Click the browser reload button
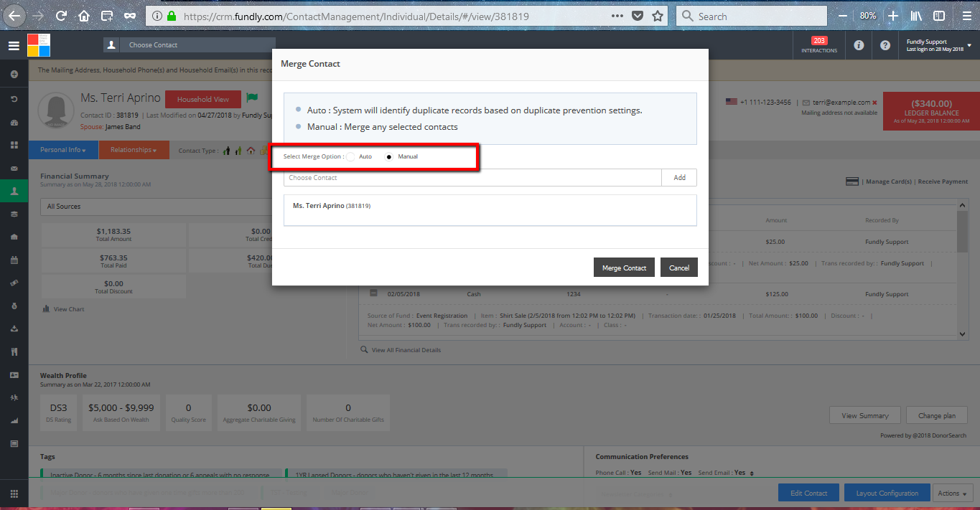This screenshot has height=510, width=980. [x=61, y=16]
